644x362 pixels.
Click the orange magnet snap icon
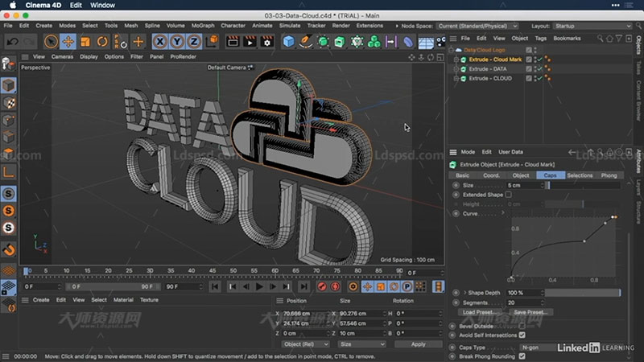9,249
